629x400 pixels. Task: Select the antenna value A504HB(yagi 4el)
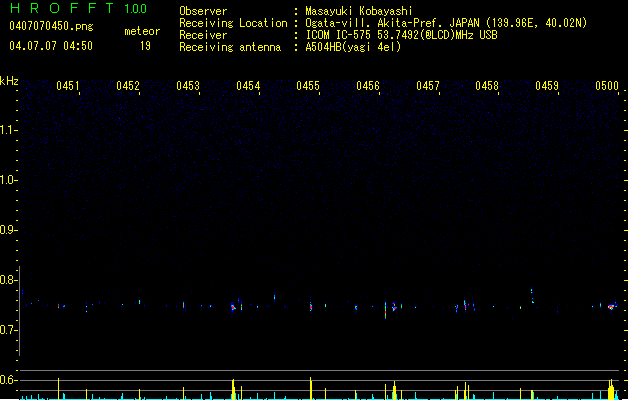pos(353,47)
